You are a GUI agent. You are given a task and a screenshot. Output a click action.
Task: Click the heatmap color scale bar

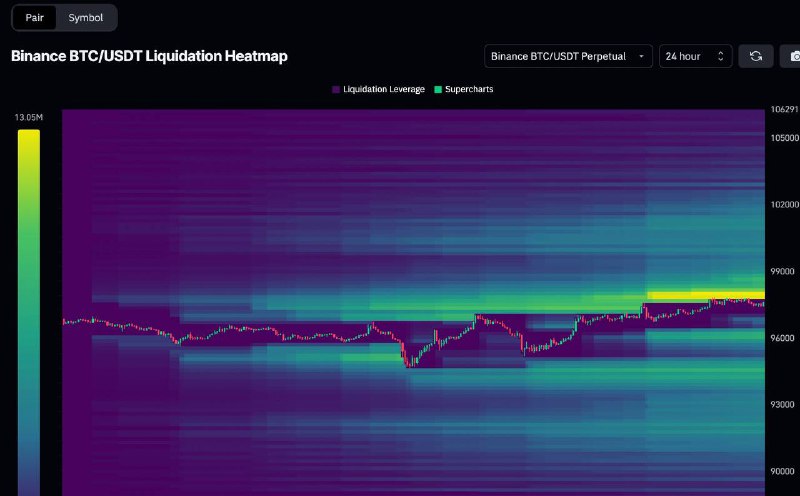(x=29, y=312)
